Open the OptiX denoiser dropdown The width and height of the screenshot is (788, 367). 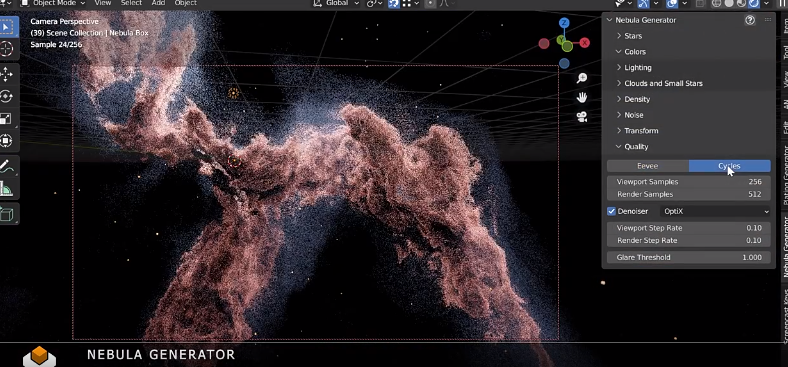pos(715,212)
